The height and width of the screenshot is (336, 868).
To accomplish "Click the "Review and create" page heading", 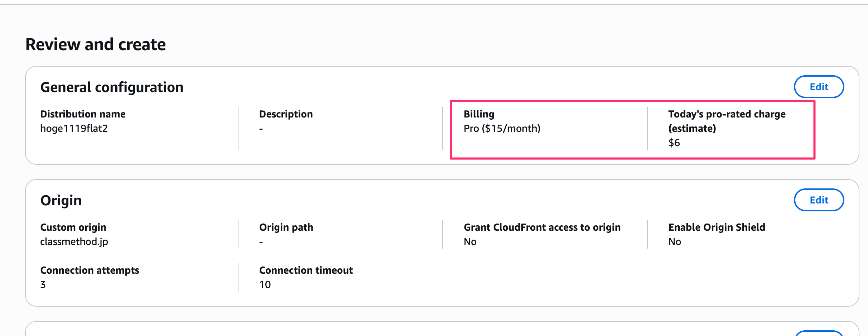I will click(x=96, y=45).
